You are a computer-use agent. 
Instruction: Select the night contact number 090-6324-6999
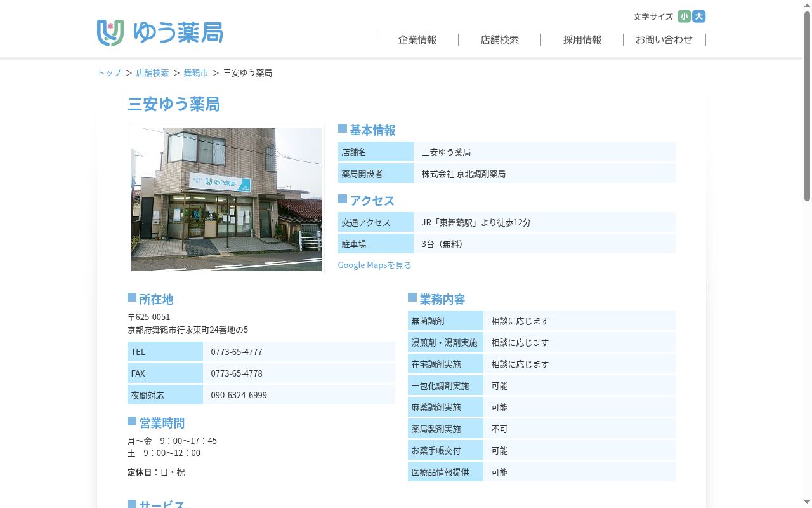[239, 395]
